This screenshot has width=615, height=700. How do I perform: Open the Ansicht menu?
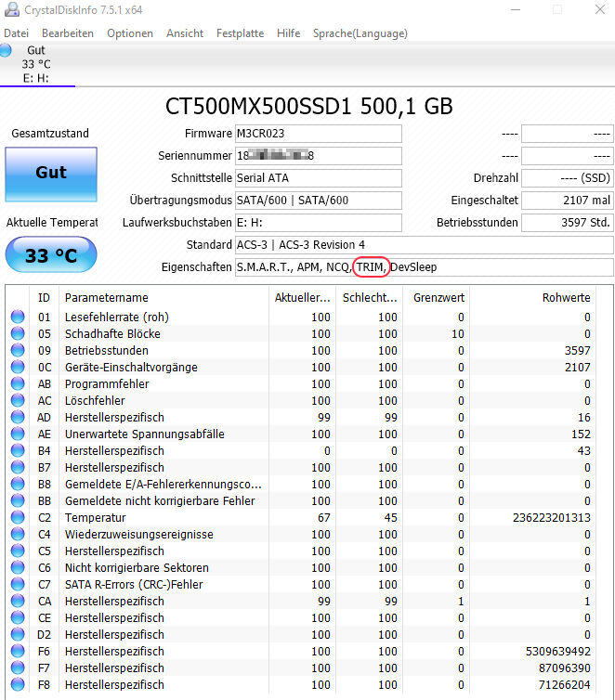coord(185,33)
